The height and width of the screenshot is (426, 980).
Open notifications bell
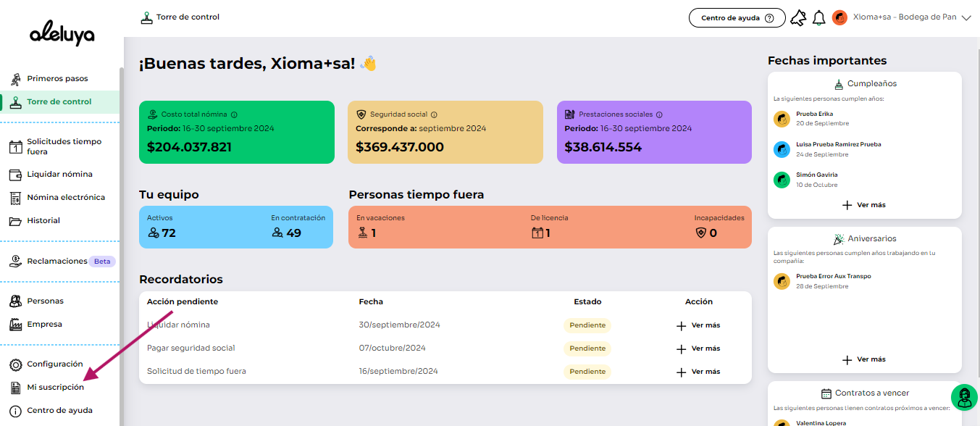point(819,18)
